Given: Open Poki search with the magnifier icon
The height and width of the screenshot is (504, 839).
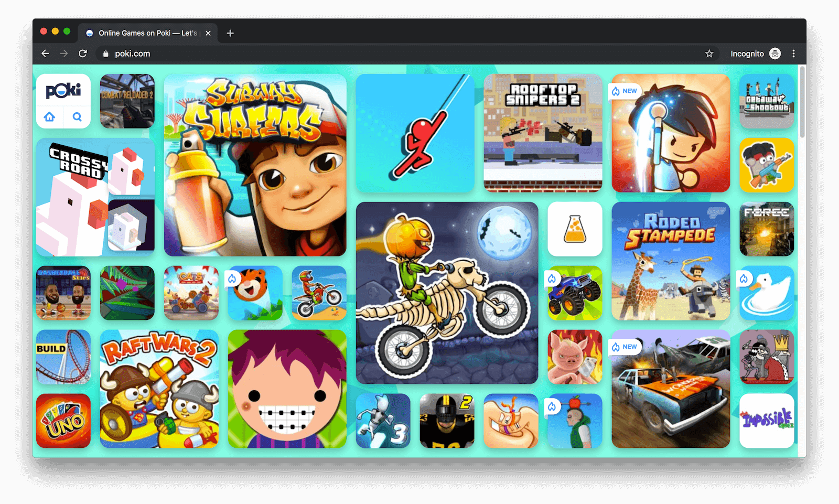Looking at the screenshot, I should [x=77, y=117].
